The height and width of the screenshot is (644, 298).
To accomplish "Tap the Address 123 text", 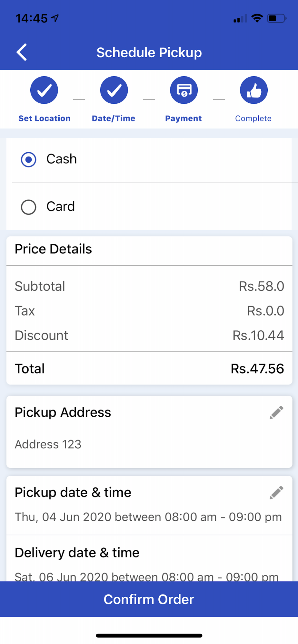I will pos(48,444).
